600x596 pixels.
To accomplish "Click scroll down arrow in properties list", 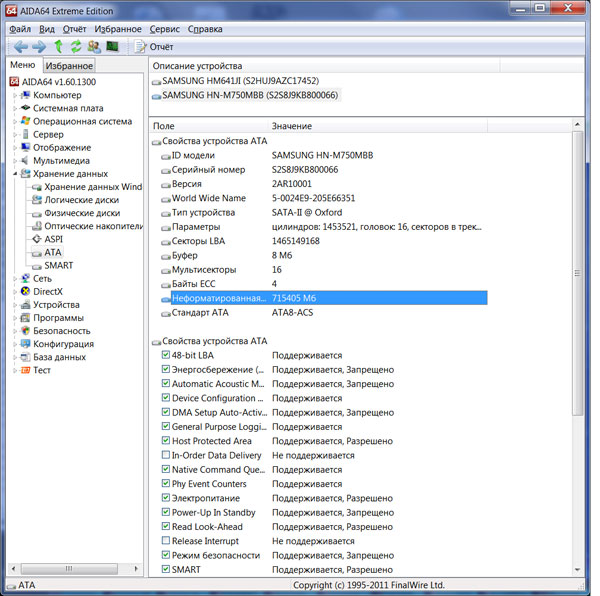I will point(577,570).
